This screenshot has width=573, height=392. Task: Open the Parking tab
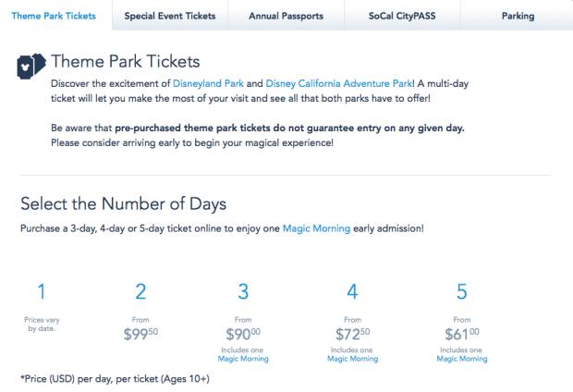pos(518,16)
